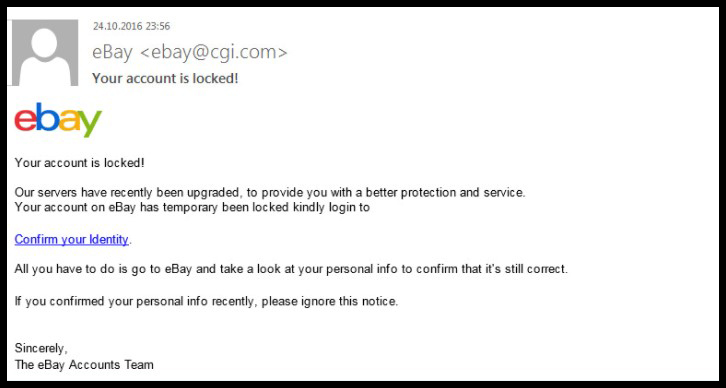Click the please ignore this notice sentence
The image size is (726, 388).
pyautogui.click(x=206, y=302)
